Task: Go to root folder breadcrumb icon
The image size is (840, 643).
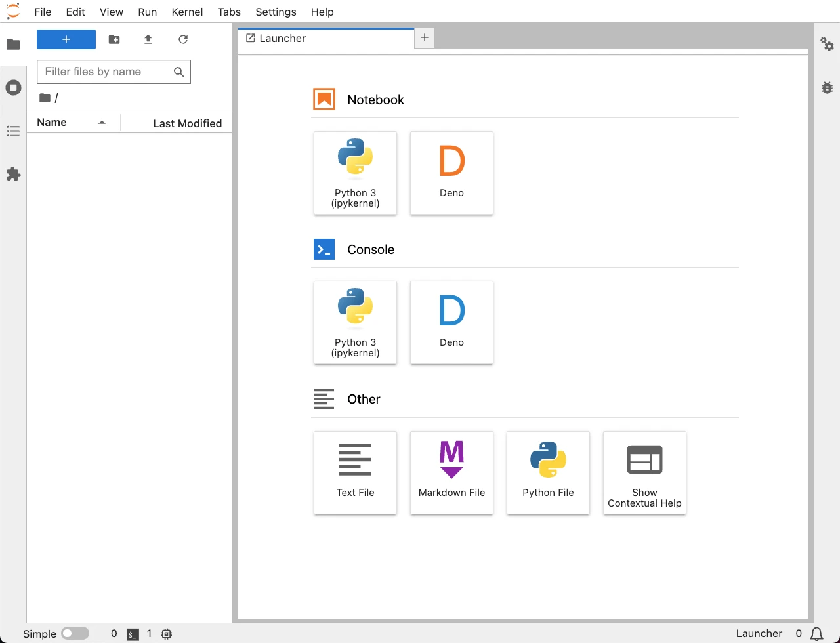Action: (45, 98)
